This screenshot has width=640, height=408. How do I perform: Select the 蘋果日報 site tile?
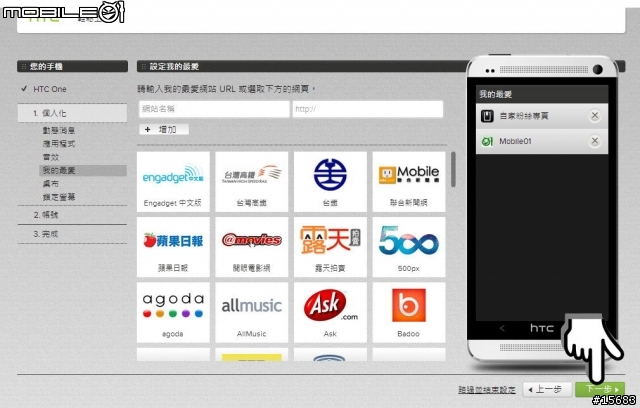pyautogui.click(x=173, y=247)
